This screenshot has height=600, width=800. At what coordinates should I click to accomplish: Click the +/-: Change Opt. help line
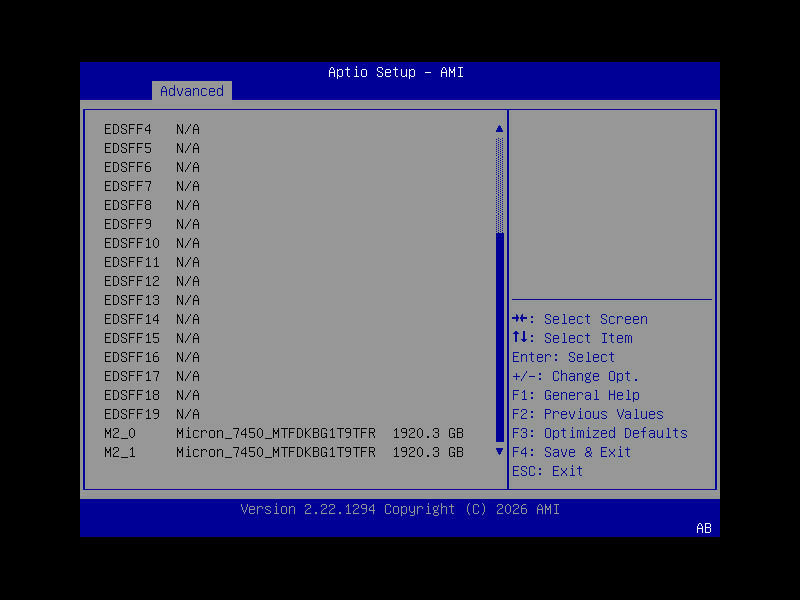(x=576, y=377)
